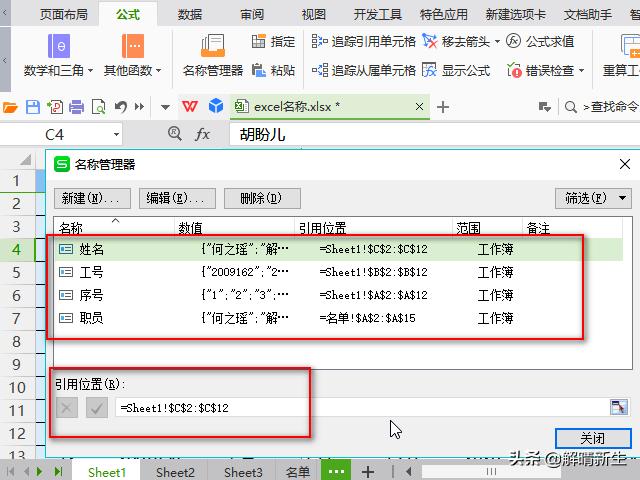Expand the 数学和三角 dropdown arrow
The width and height of the screenshot is (640, 480).
click(90, 71)
